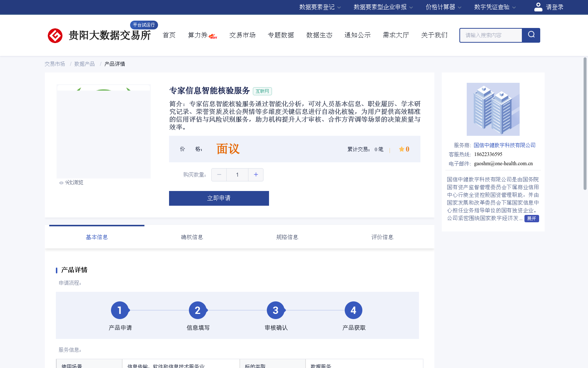
Task: Click the Guiyang Big Data Exchange logo icon
Action: (x=55, y=36)
